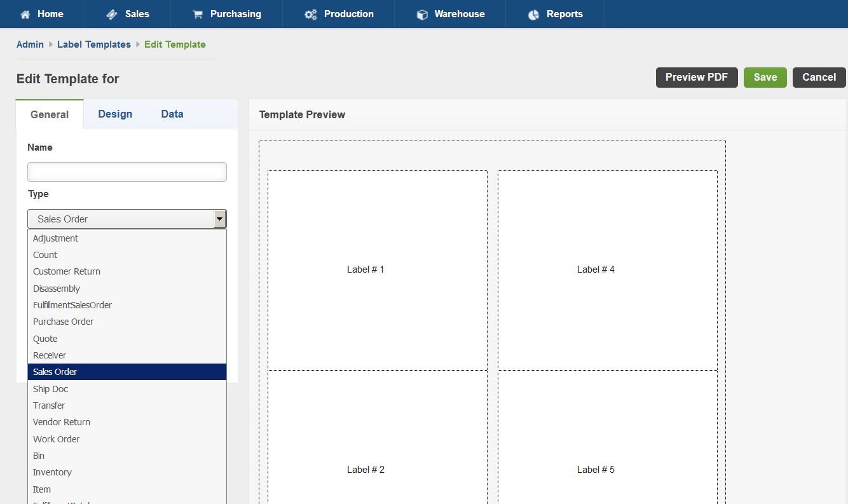This screenshot has height=504, width=848.
Task: Switch to the Data tab
Action: tap(172, 114)
